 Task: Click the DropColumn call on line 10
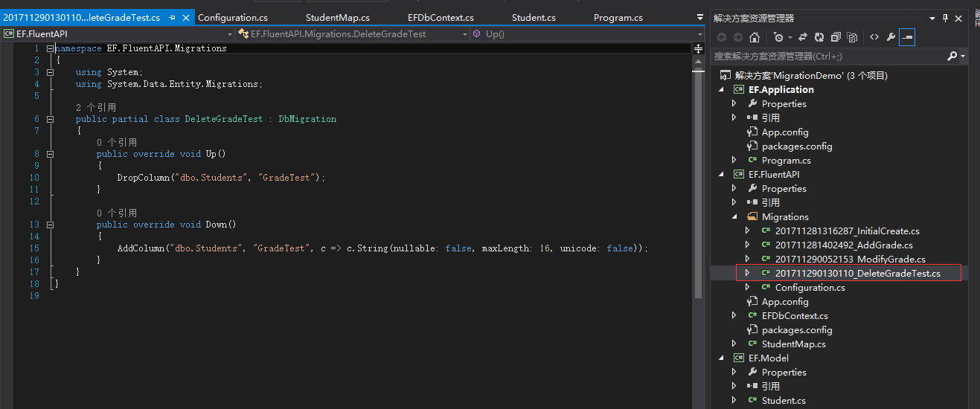point(143,178)
